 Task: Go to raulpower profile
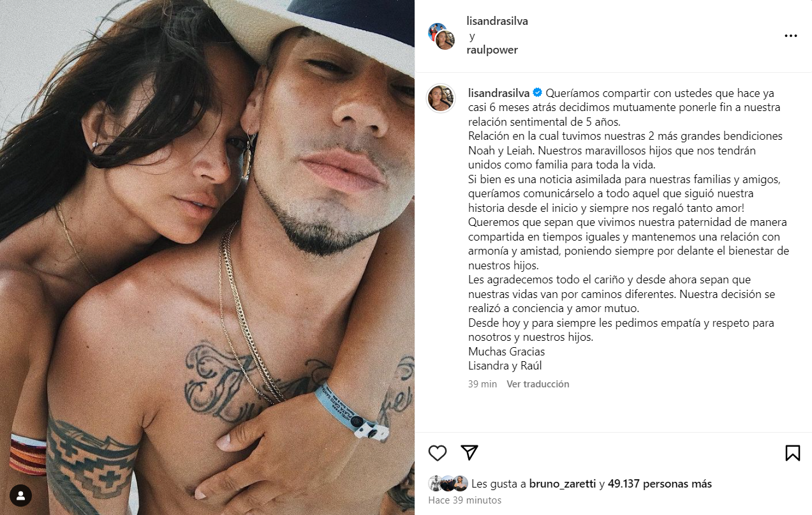click(x=492, y=50)
